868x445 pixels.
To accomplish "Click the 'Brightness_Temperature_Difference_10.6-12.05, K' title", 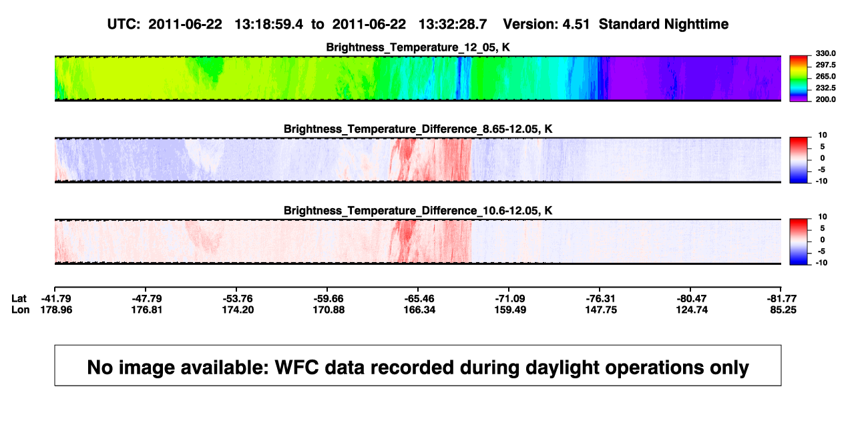I will tap(418, 211).
